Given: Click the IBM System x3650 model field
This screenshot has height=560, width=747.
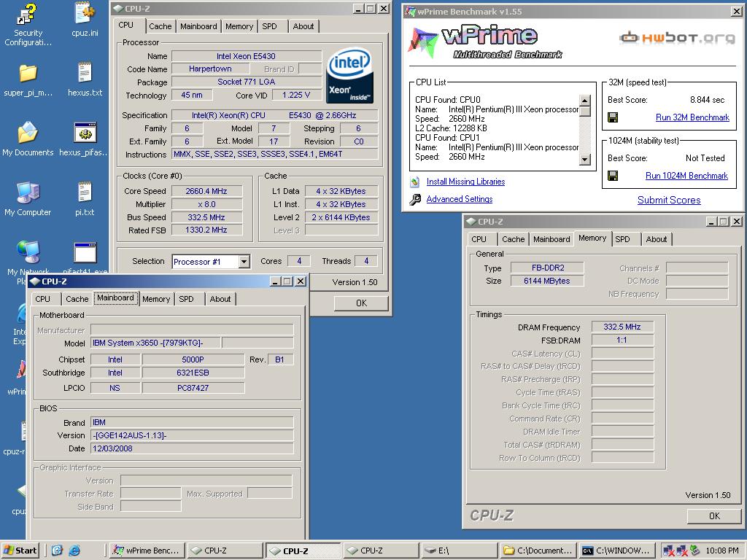Looking at the screenshot, I should coord(155,343).
